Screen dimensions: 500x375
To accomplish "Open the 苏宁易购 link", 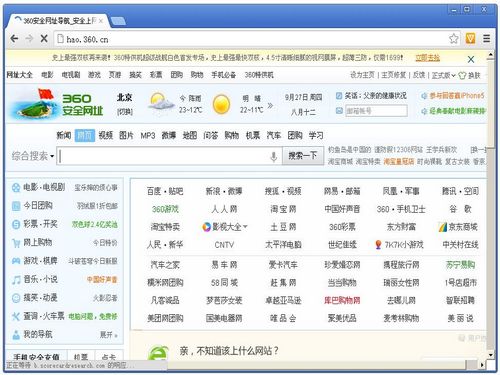I will point(460,265).
